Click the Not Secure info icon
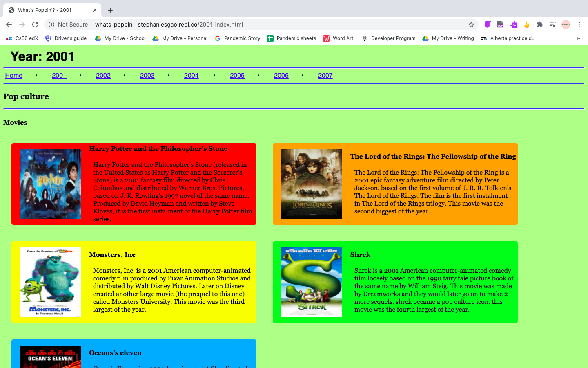 [51, 25]
